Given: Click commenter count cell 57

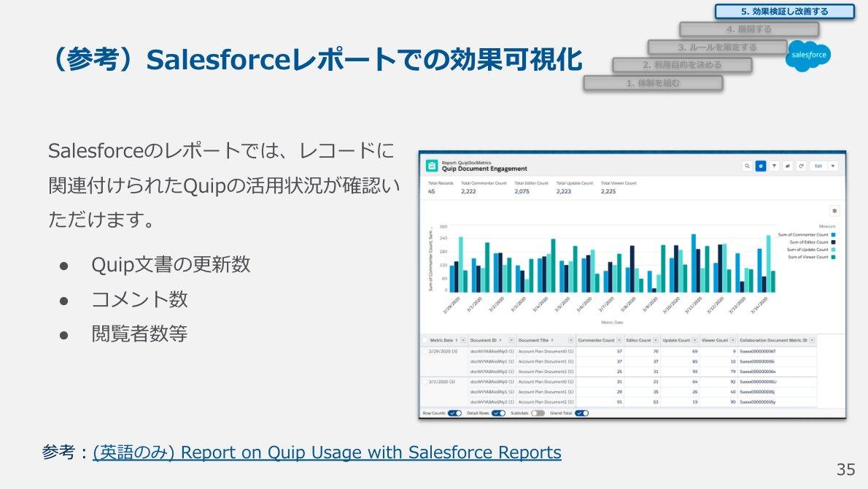Looking at the screenshot, I should click(619, 352).
